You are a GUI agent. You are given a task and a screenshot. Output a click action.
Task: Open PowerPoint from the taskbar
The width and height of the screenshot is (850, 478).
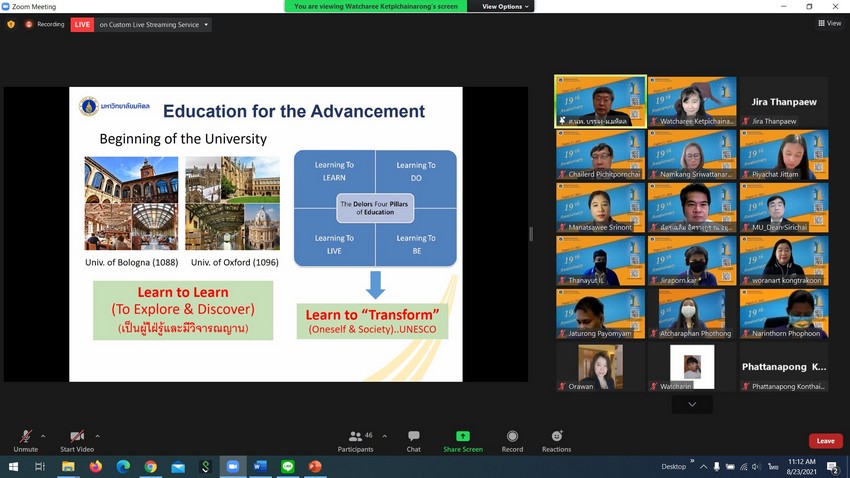click(x=314, y=466)
